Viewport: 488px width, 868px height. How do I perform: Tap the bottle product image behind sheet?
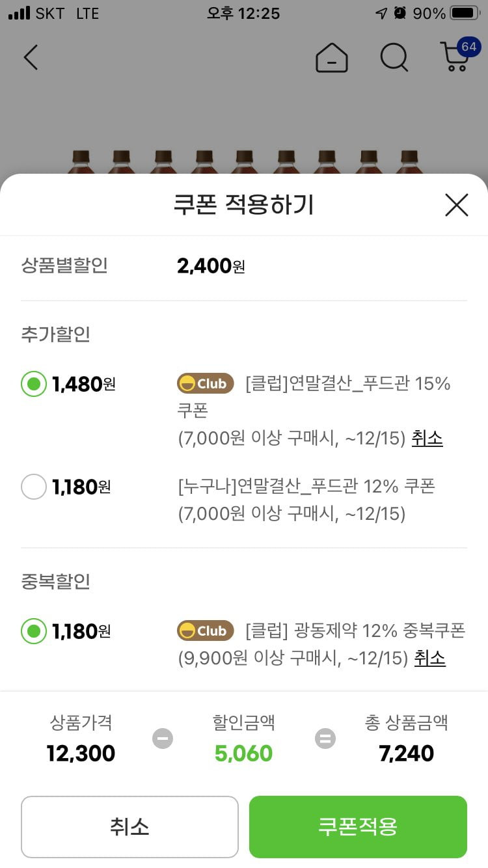pos(243,161)
